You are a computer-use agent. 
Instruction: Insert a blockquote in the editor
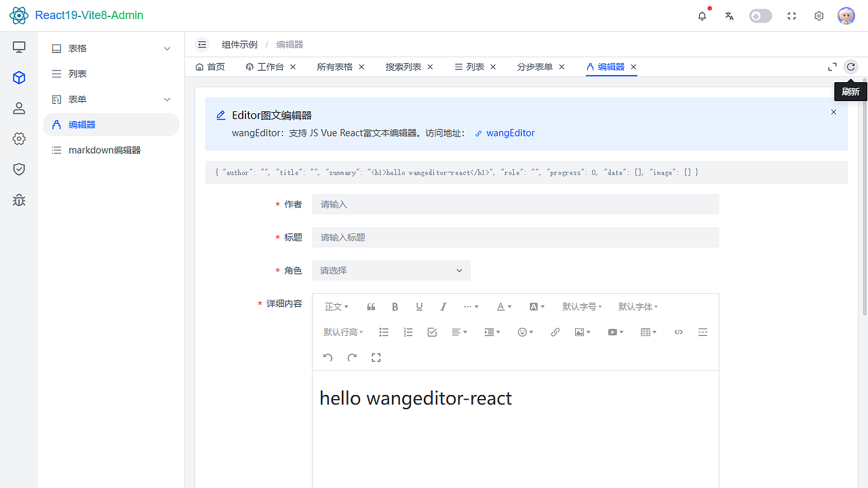371,307
